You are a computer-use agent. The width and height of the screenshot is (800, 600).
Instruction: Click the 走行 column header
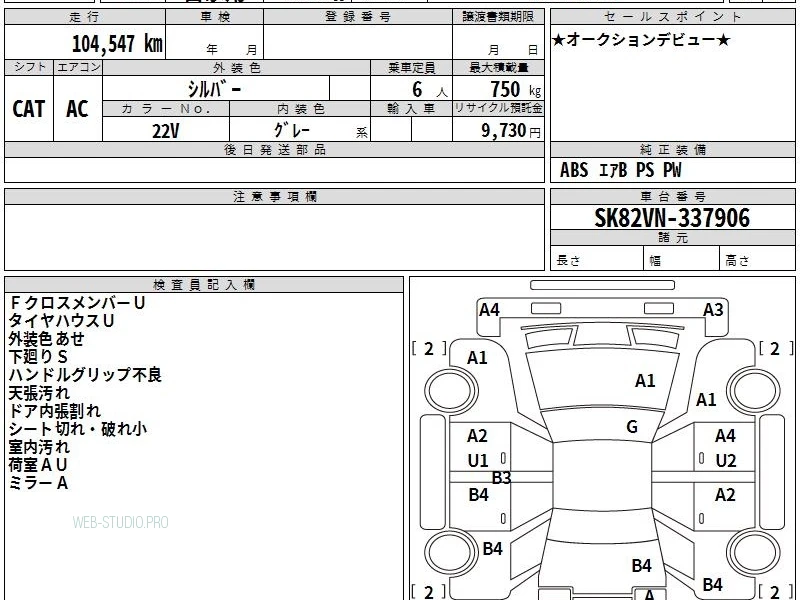85,17
